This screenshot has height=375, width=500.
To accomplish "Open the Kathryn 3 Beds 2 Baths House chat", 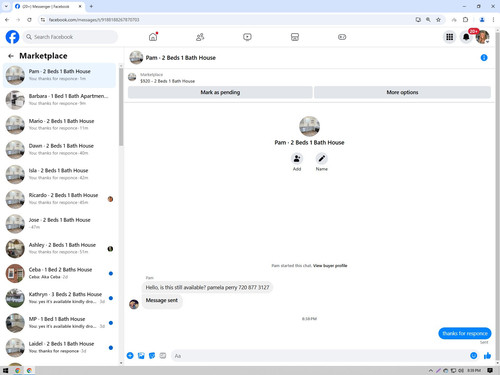I will pos(59,298).
